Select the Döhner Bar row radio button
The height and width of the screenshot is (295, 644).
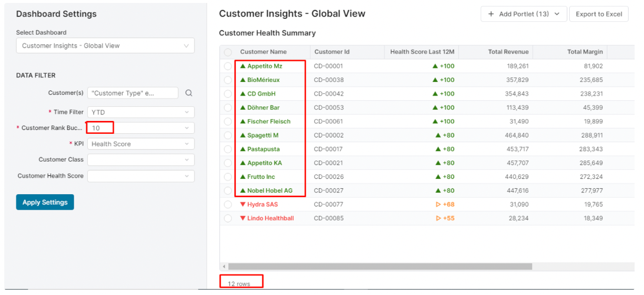click(228, 107)
